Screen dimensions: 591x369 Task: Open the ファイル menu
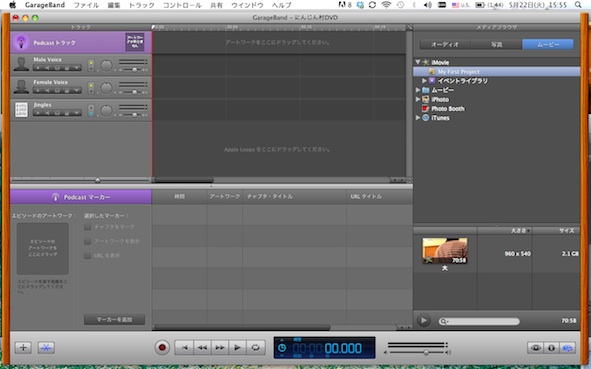pyautogui.click(x=86, y=5)
